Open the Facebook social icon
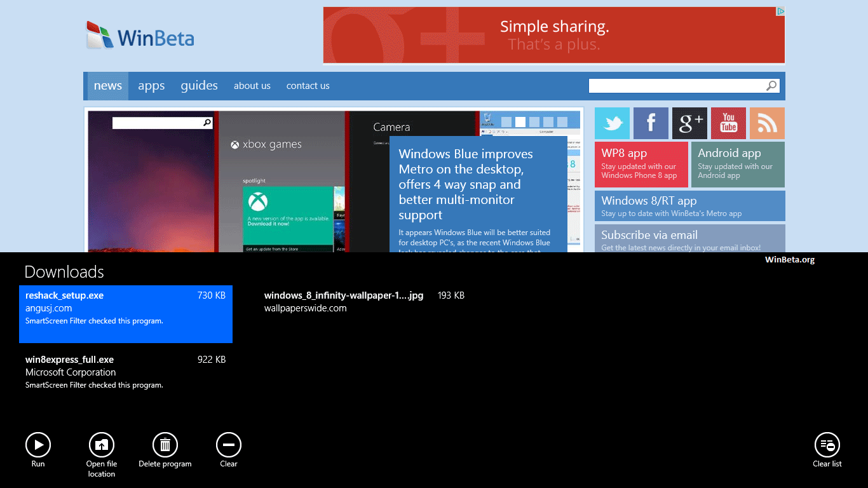Image resolution: width=868 pixels, height=488 pixels. pos(651,123)
